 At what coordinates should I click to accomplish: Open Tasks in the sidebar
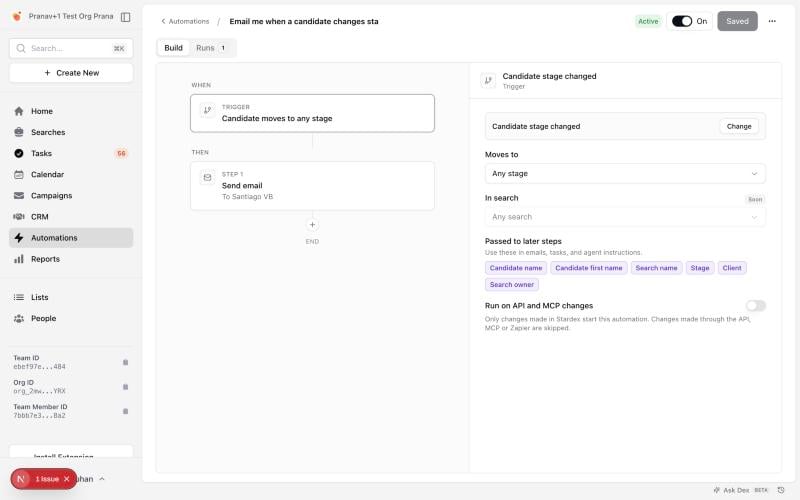[x=71, y=153]
